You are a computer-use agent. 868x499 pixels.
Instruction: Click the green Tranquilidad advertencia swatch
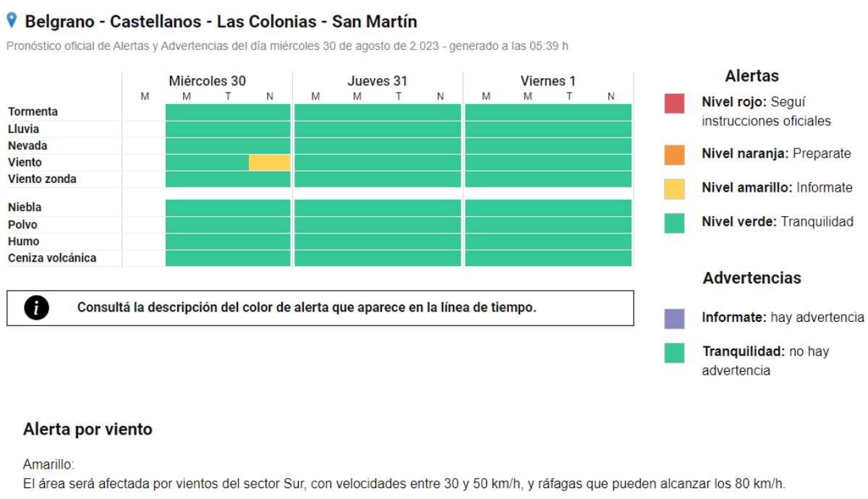pos(674,353)
